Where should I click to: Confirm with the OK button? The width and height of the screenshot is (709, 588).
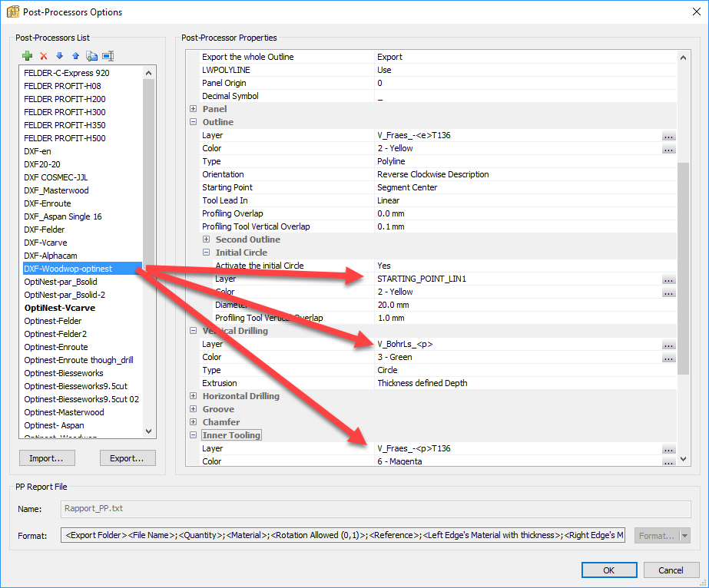click(609, 570)
